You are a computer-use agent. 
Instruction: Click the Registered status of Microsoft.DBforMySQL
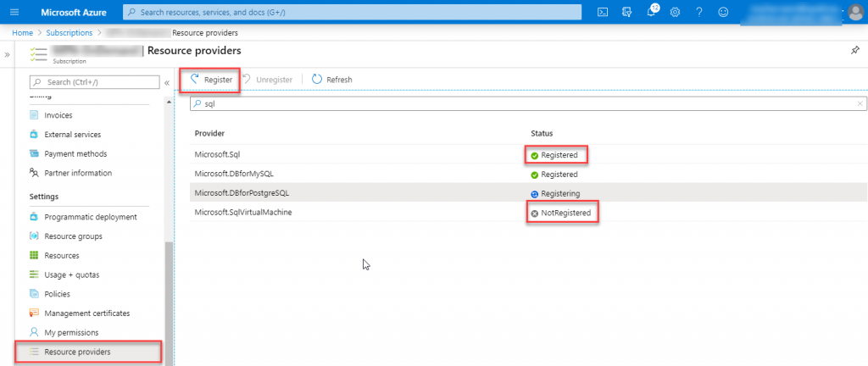(554, 175)
